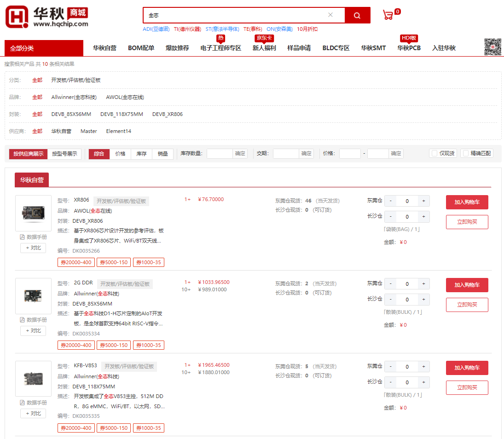504x439 pixels.
Task: Decrease 长沙仓 quantity for 2G DDR
Action: point(391,300)
